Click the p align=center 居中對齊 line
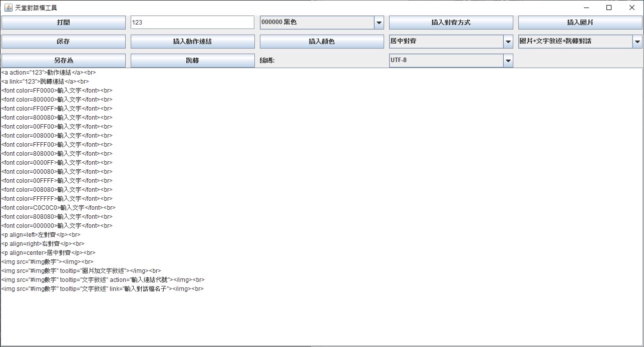The width and height of the screenshot is (644, 347). 48,253
